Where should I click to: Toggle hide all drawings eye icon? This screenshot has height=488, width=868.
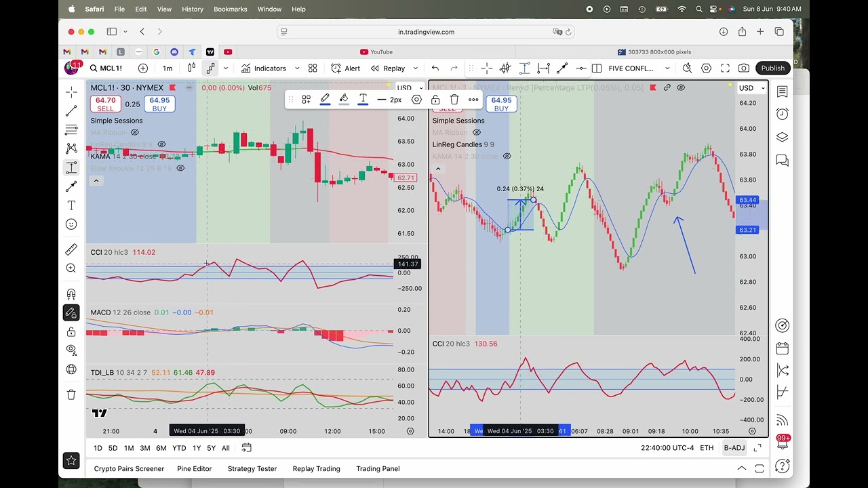point(71,350)
